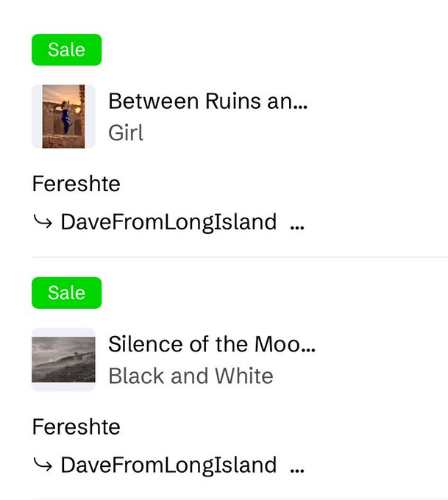
Task: Select the "Sale" label text in bottom entry
Action: click(x=67, y=293)
